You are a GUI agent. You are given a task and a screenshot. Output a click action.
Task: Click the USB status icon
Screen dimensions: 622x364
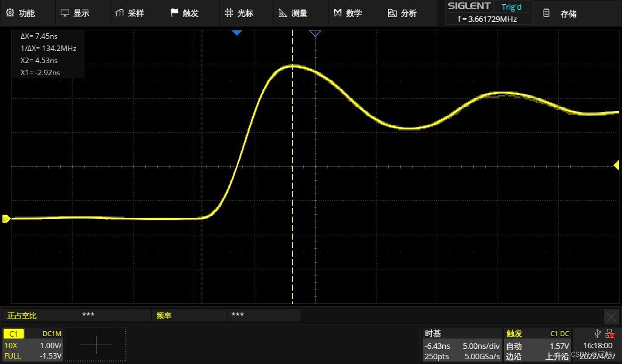598,334
